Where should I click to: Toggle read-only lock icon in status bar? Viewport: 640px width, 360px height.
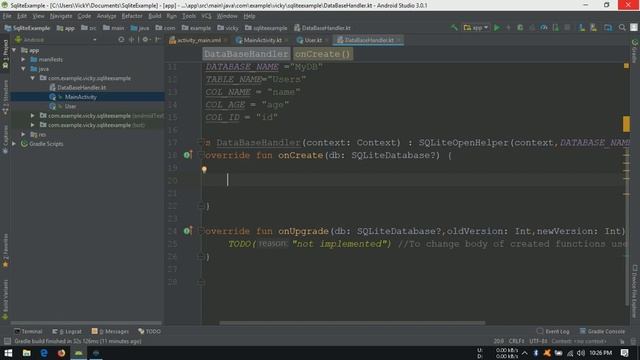pyautogui.click(x=622, y=341)
